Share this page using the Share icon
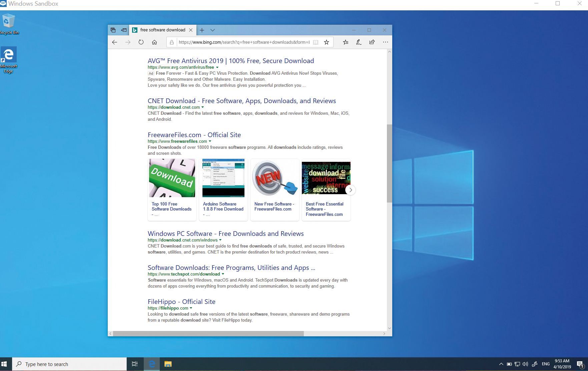 pos(372,42)
